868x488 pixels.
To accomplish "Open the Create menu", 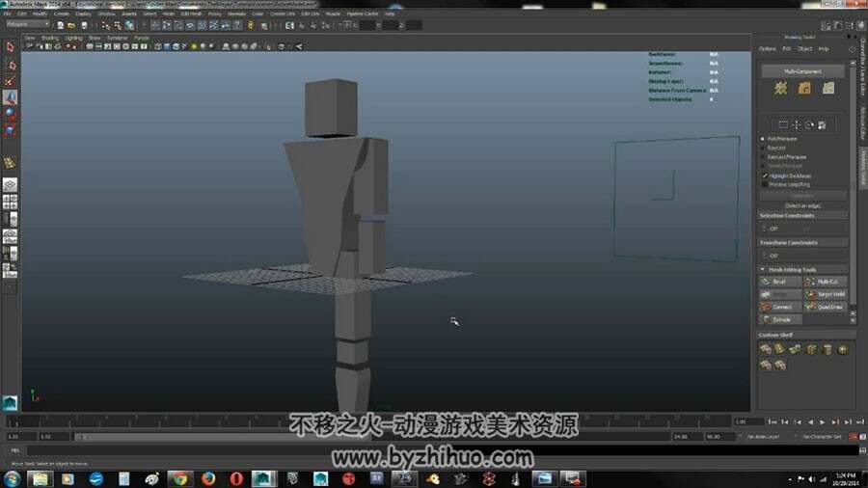I will coord(62,14).
